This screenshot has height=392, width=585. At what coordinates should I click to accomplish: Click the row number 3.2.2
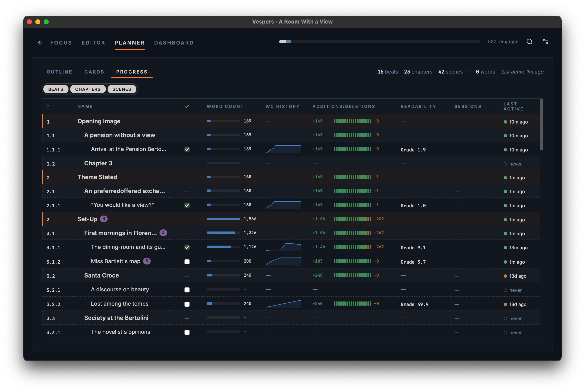point(53,304)
